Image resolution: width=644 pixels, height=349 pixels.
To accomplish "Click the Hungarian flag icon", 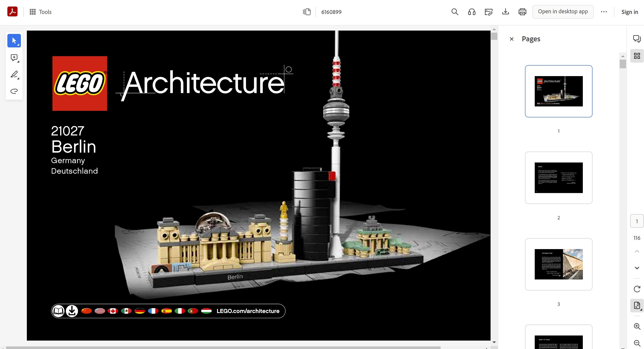I will coord(207,311).
